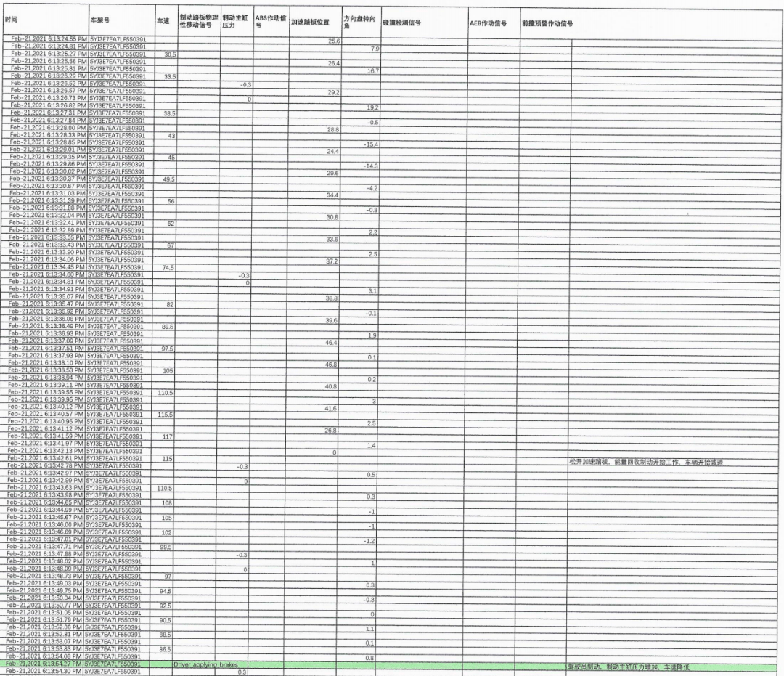This screenshot has height=676, width=784.
Task: Click the steering angle cell showing 19.2
Action: pos(369,107)
